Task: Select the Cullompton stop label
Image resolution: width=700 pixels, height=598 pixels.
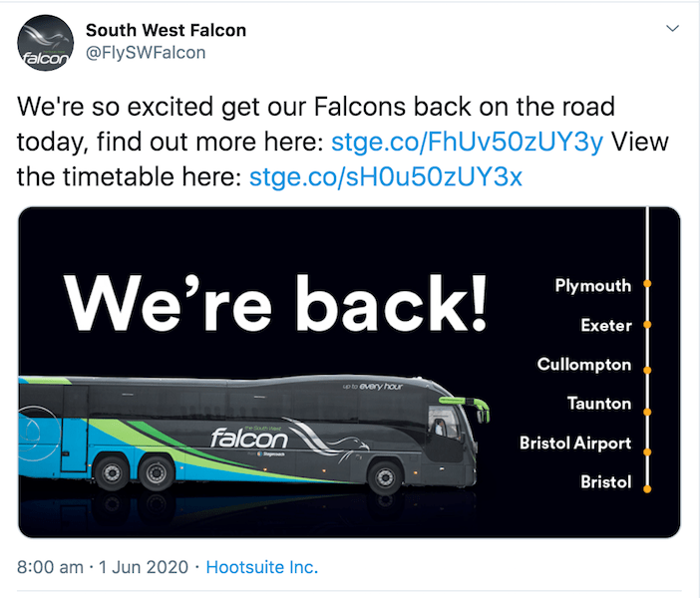Action: coord(583,365)
